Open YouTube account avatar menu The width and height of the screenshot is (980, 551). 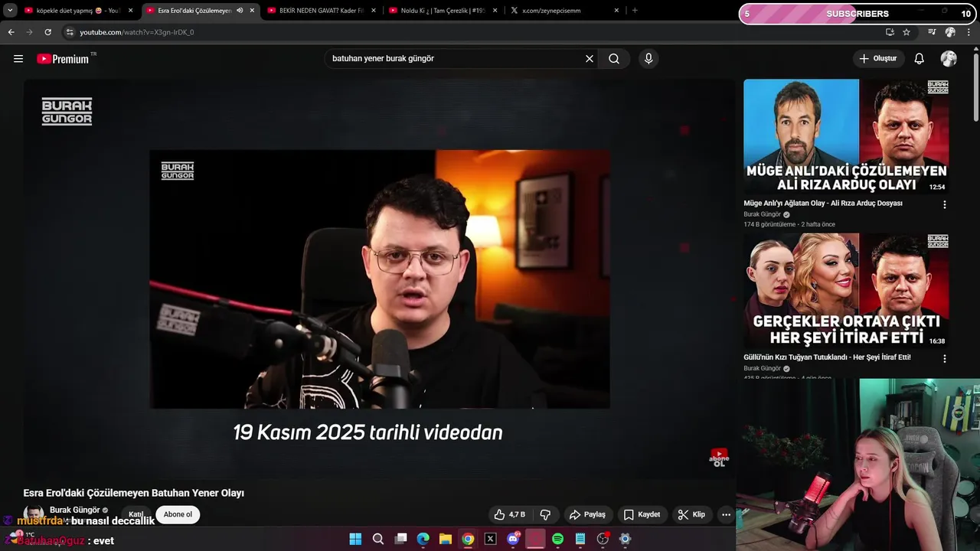click(x=949, y=59)
